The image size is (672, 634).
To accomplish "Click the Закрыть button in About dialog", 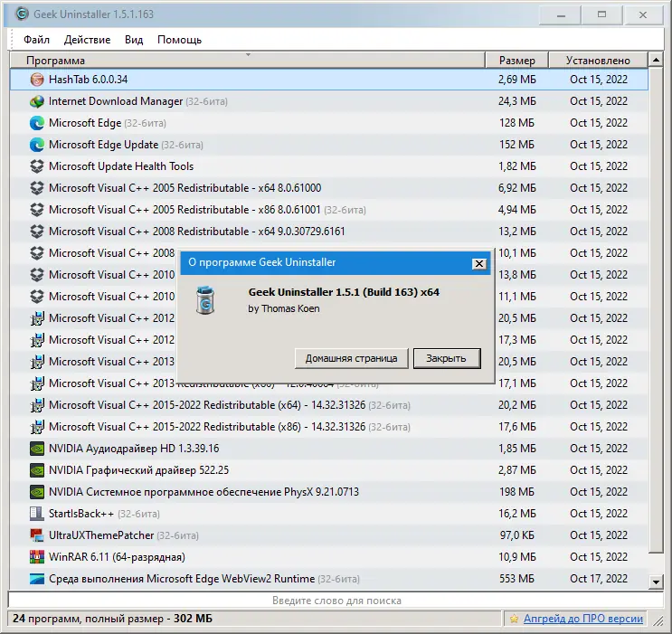I will 447,358.
